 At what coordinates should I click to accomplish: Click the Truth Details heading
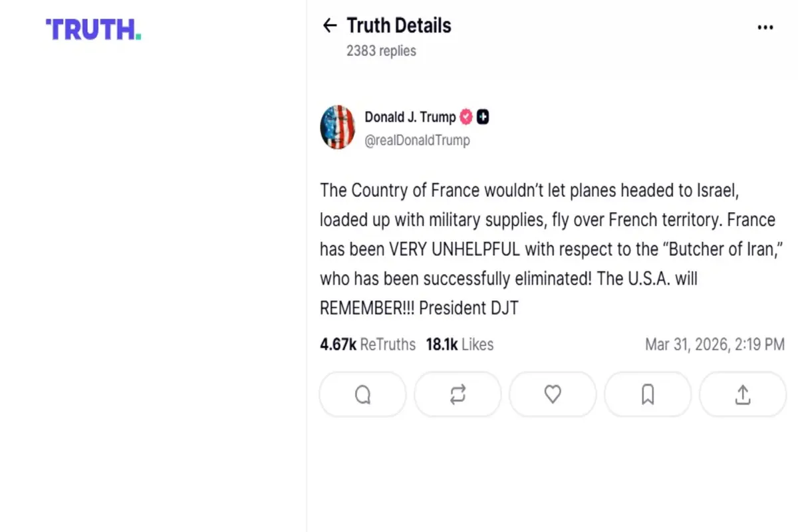[399, 26]
